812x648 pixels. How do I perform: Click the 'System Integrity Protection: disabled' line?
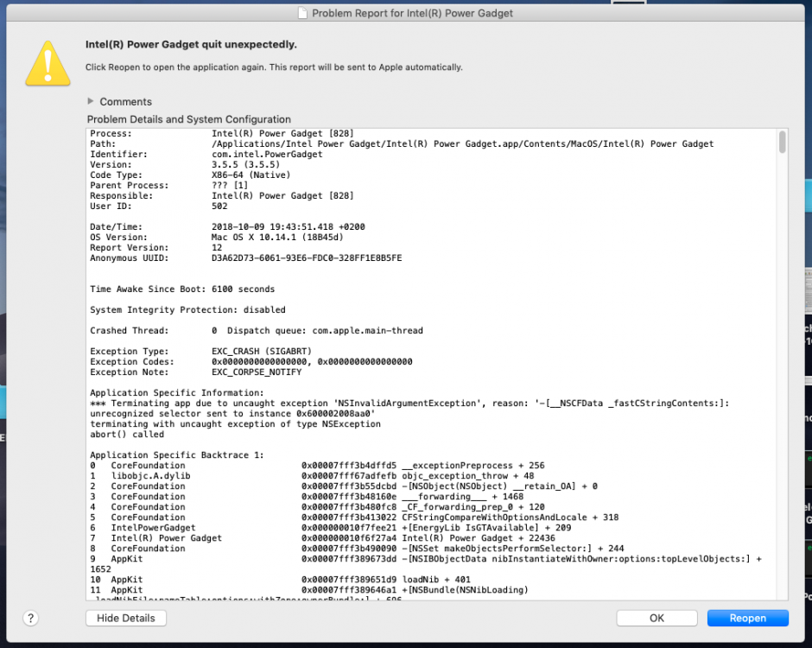tap(187, 310)
